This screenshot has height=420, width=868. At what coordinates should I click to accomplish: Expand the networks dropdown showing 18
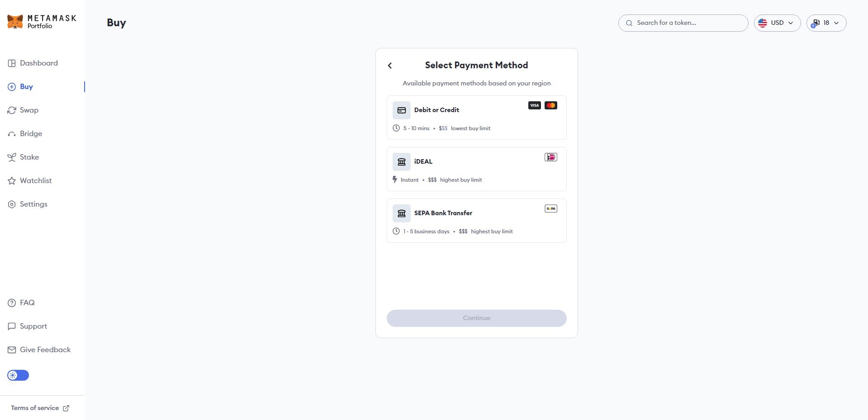point(826,23)
